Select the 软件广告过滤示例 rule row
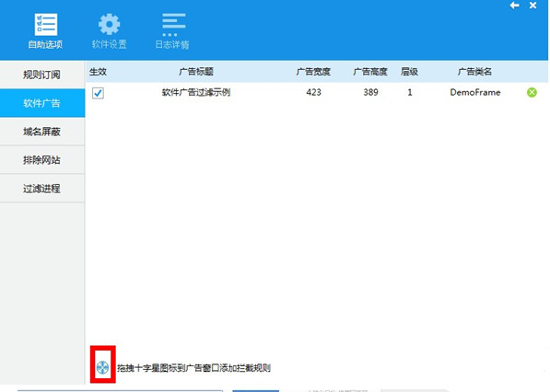 (317, 93)
